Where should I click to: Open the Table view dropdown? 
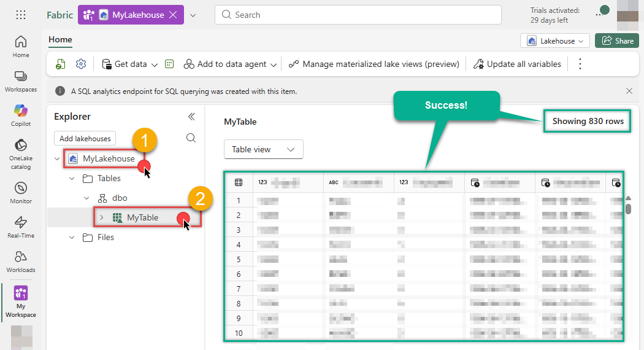[264, 149]
